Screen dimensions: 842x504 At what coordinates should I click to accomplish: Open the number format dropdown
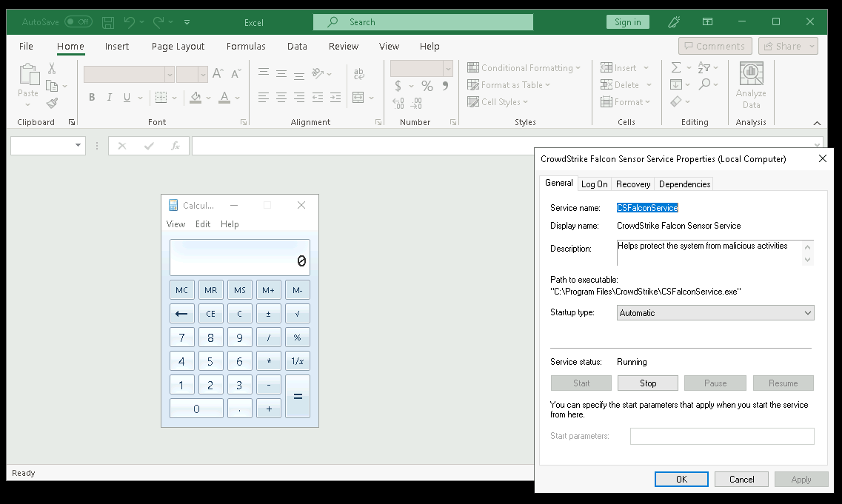click(448, 68)
